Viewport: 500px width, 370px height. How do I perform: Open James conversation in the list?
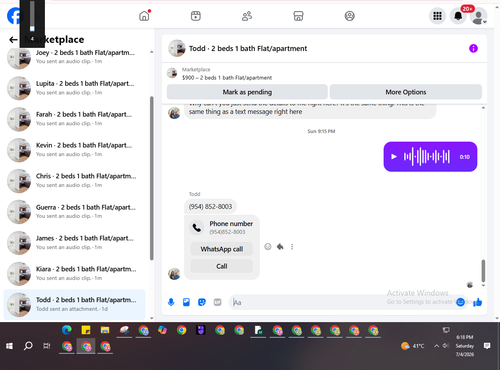[x=74, y=243]
